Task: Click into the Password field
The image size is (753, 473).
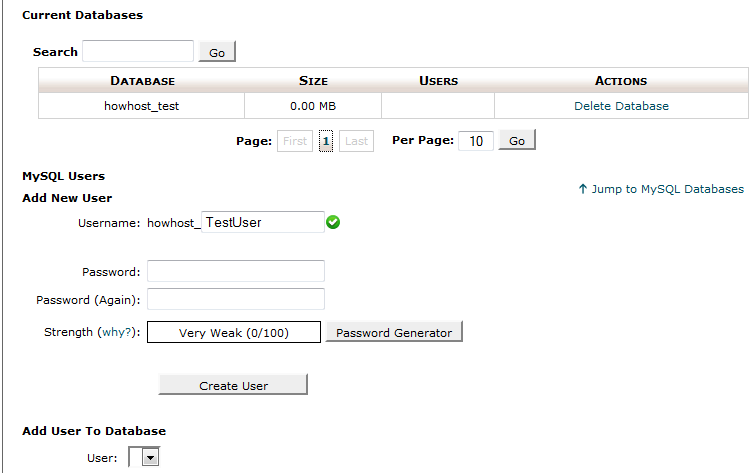Action: (236, 271)
